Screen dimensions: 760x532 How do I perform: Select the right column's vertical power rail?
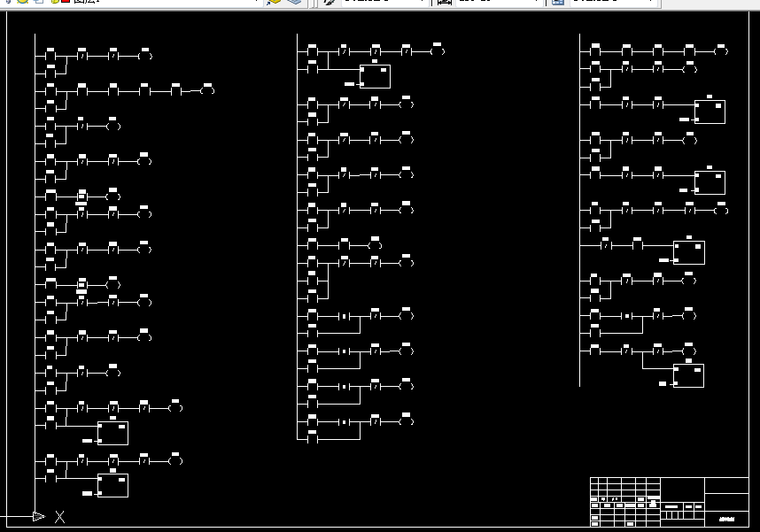click(579, 210)
